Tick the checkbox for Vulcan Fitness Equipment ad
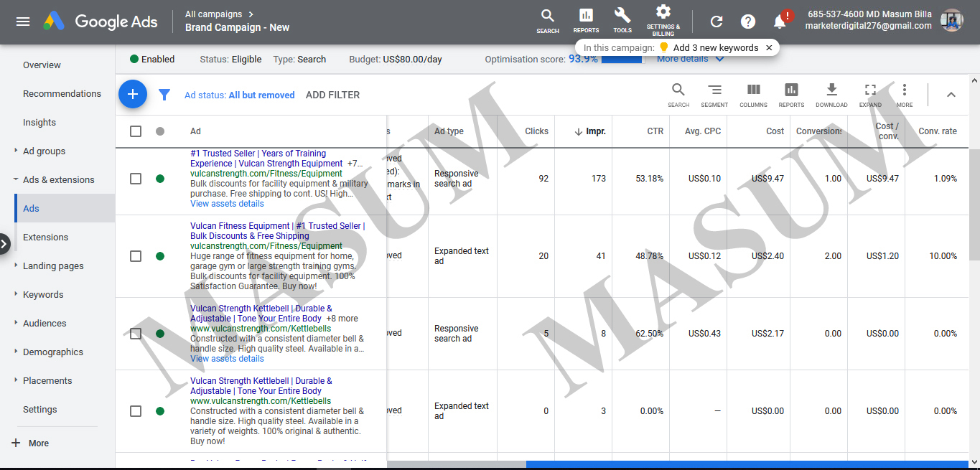Screen dimensions: 980x470 pyautogui.click(x=136, y=256)
